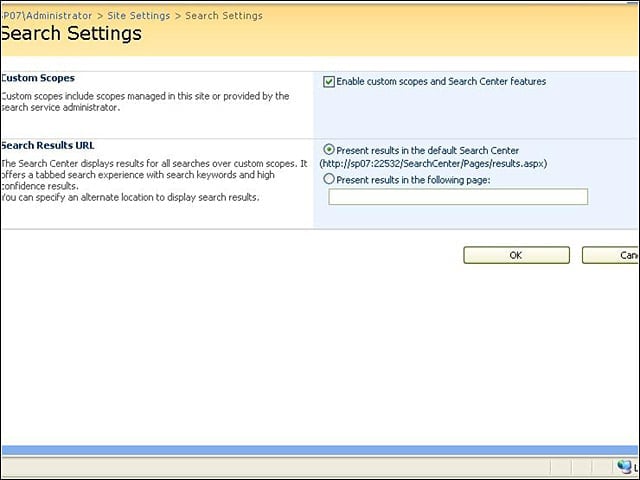Click the Search Settings page title
The height and width of the screenshot is (480, 640).
tap(71, 33)
